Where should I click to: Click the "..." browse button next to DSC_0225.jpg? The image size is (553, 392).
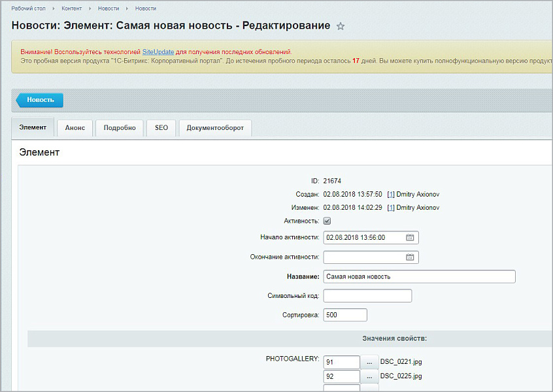369,376
